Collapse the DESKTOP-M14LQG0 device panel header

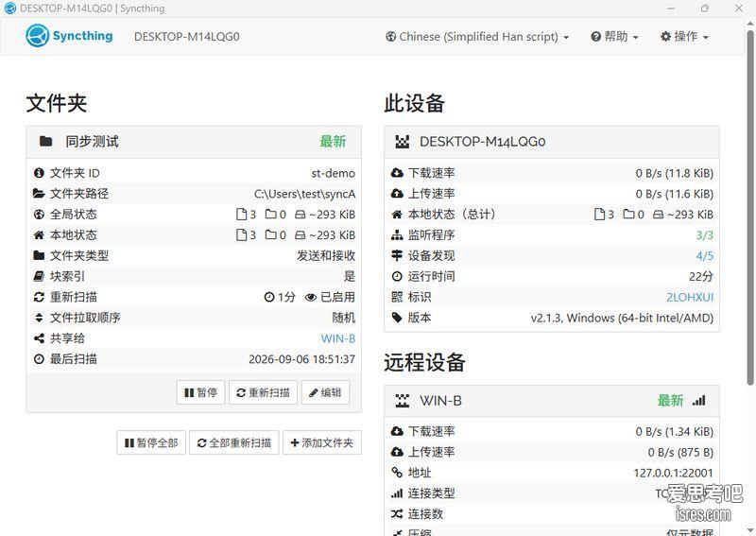(552, 142)
